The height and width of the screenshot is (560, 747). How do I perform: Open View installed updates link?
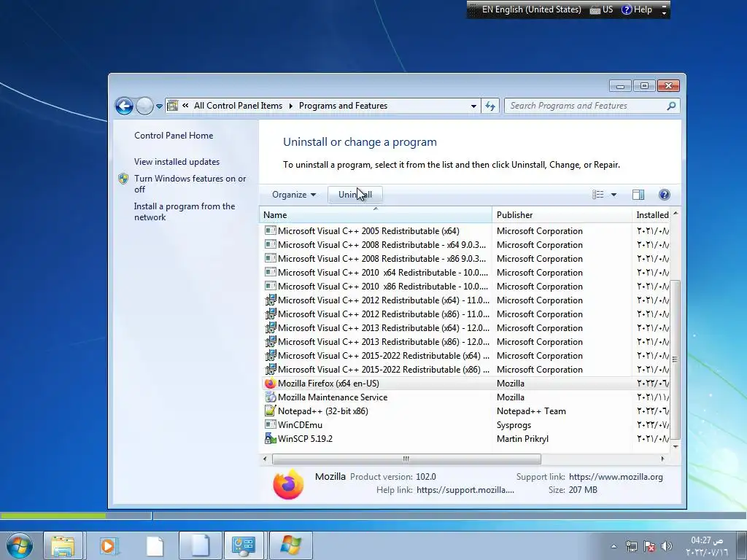177,161
